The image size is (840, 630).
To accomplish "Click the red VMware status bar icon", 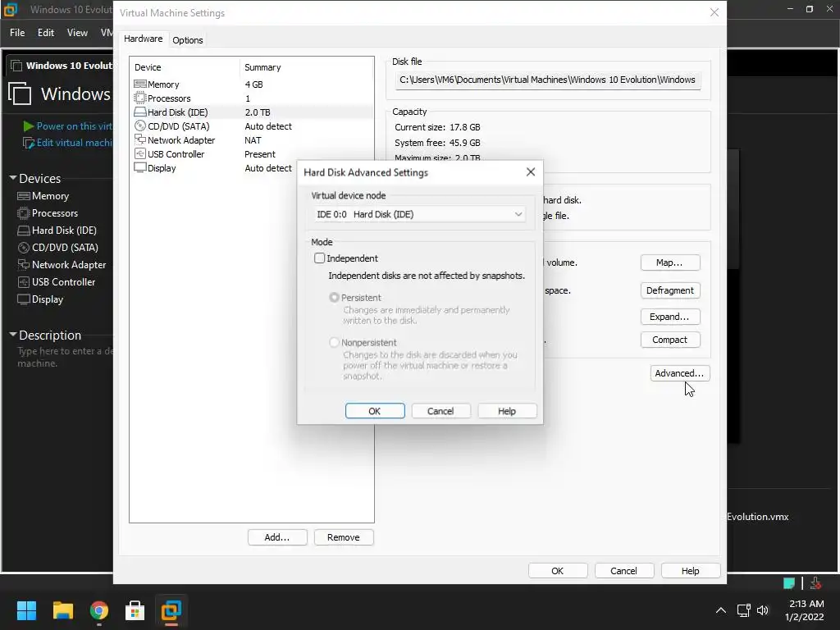I will 816,583.
